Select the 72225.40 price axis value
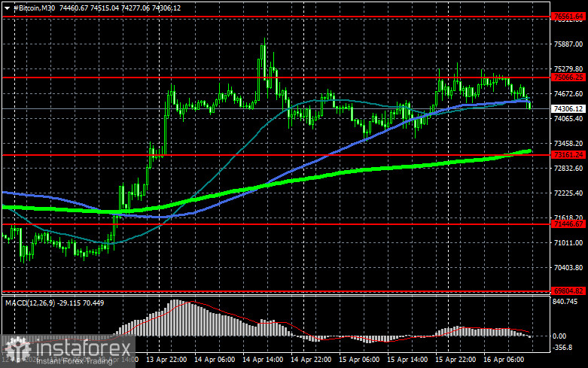The height and width of the screenshot is (368, 588). point(568,193)
